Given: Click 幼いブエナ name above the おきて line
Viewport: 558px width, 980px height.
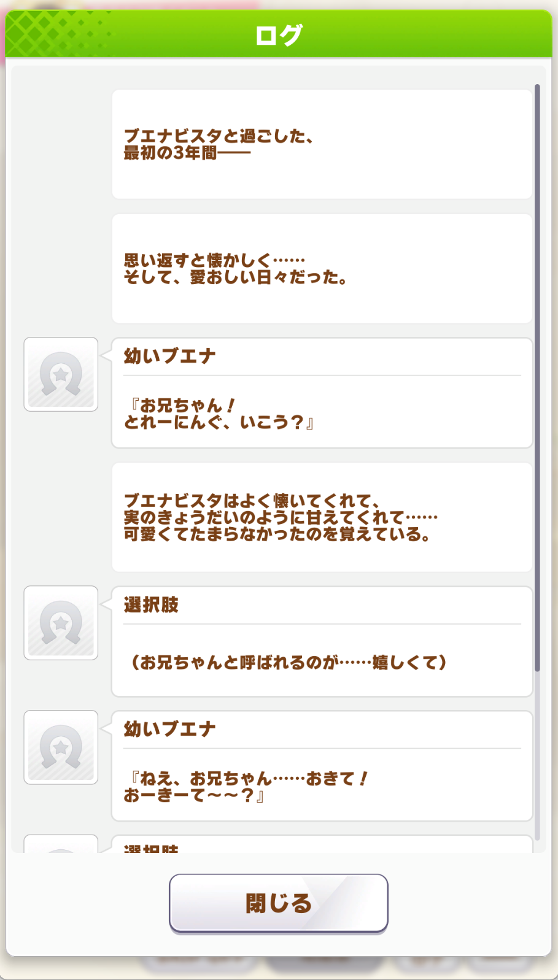Looking at the screenshot, I should click(170, 730).
